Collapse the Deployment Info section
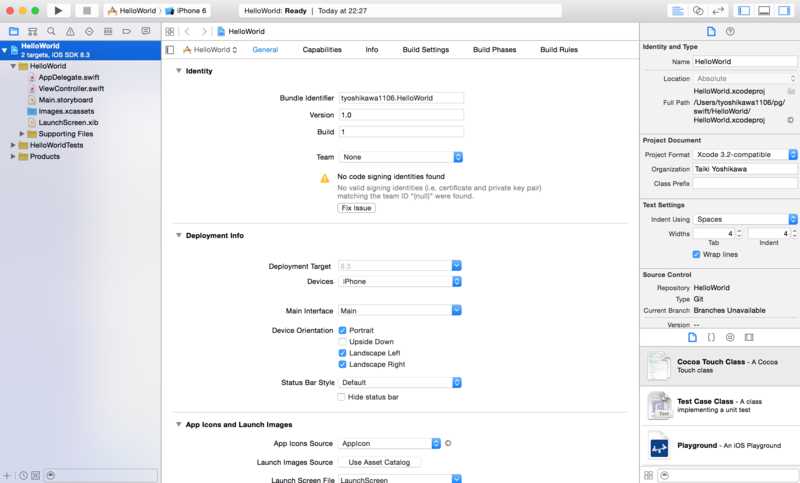800x483 pixels. tap(179, 236)
